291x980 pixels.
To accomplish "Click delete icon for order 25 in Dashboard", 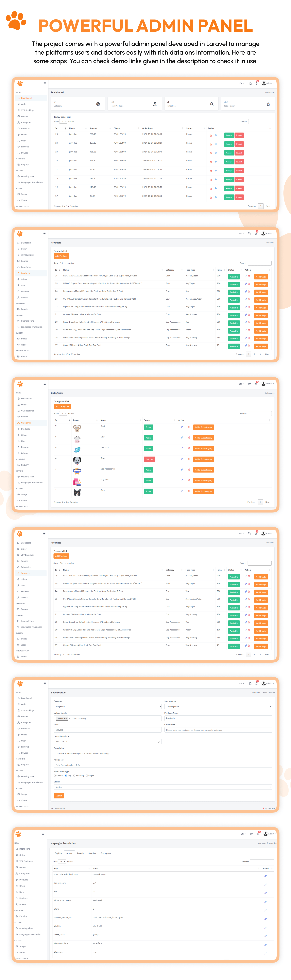I will 211,135.
